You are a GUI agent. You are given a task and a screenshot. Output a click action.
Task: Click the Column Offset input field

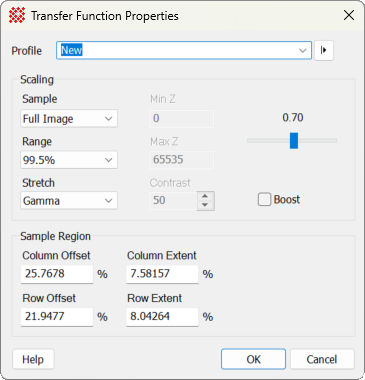pyautogui.click(x=57, y=274)
